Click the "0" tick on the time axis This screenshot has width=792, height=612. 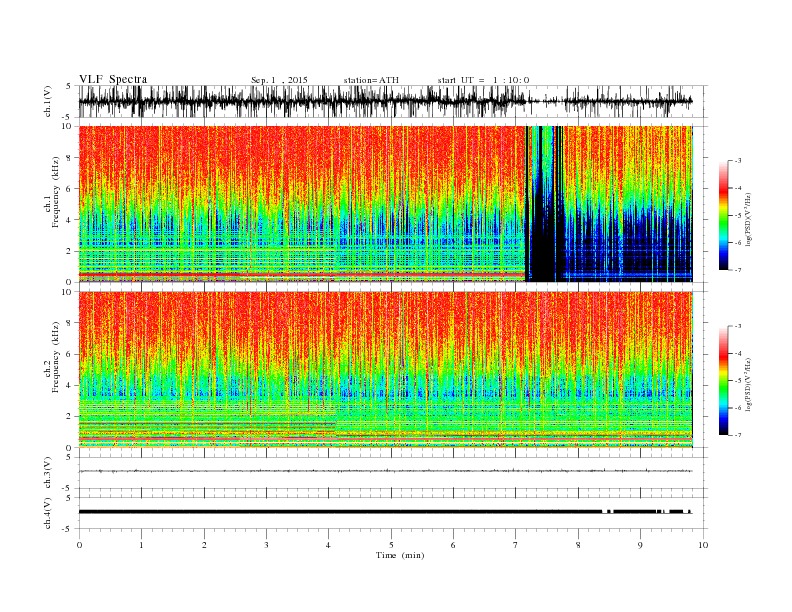[79, 545]
